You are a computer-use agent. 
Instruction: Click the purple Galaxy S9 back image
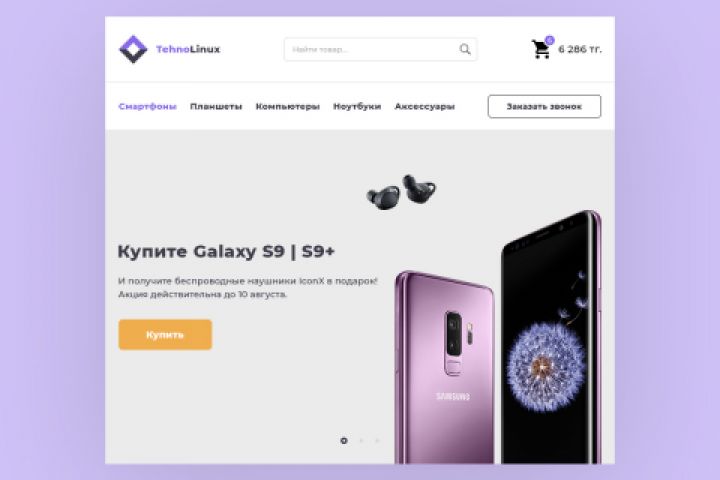click(444, 367)
